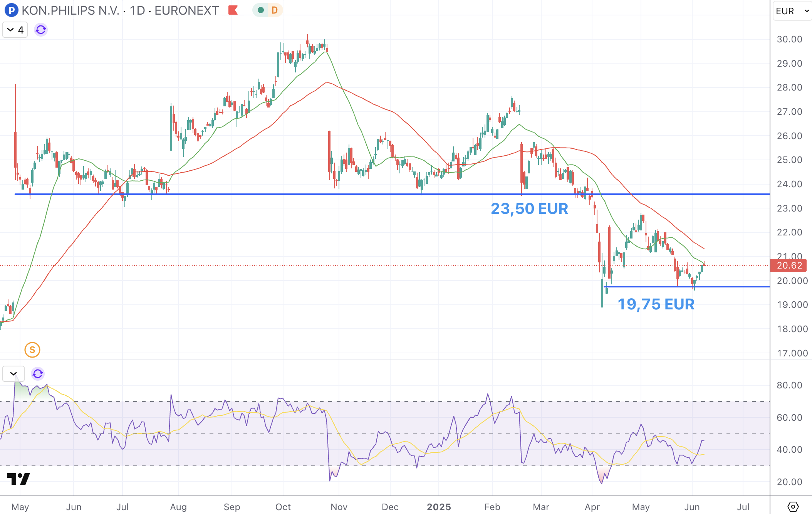Click the 2025 label on time axis
Image resolution: width=812 pixels, height=514 pixels.
[x=439, y=507]
